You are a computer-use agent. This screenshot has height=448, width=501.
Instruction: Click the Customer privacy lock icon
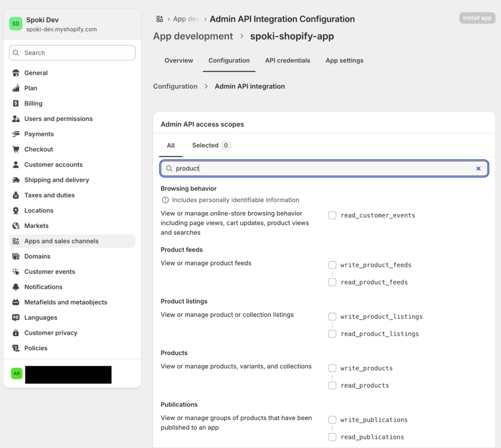16,333
